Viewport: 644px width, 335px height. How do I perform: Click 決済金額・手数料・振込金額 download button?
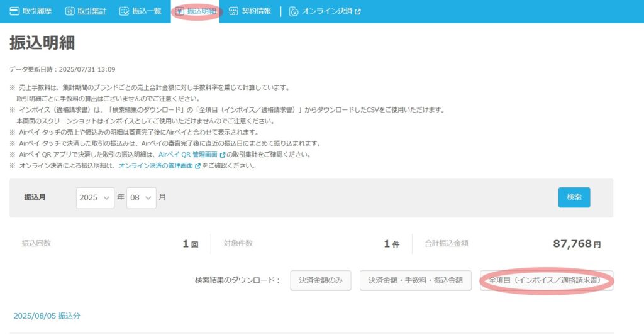click(x=415, y=280)
